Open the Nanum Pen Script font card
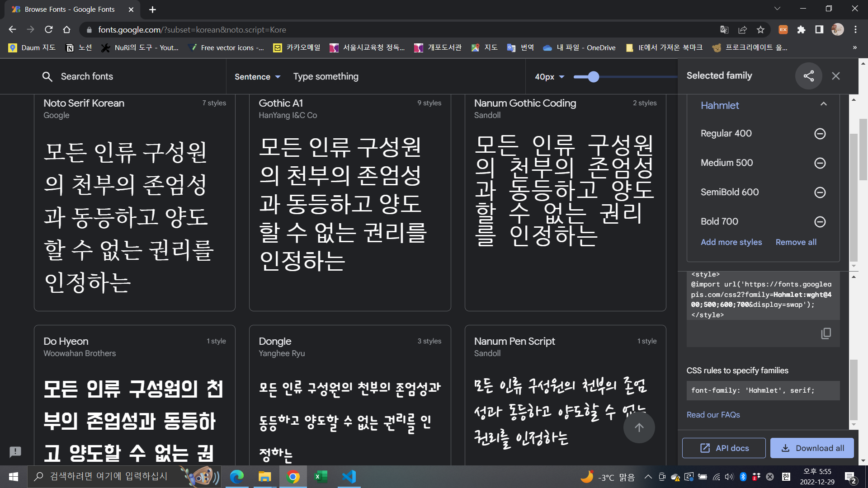The height and width of the screenshot is (488, 868). pyautogui.click(x=565, y=395)
